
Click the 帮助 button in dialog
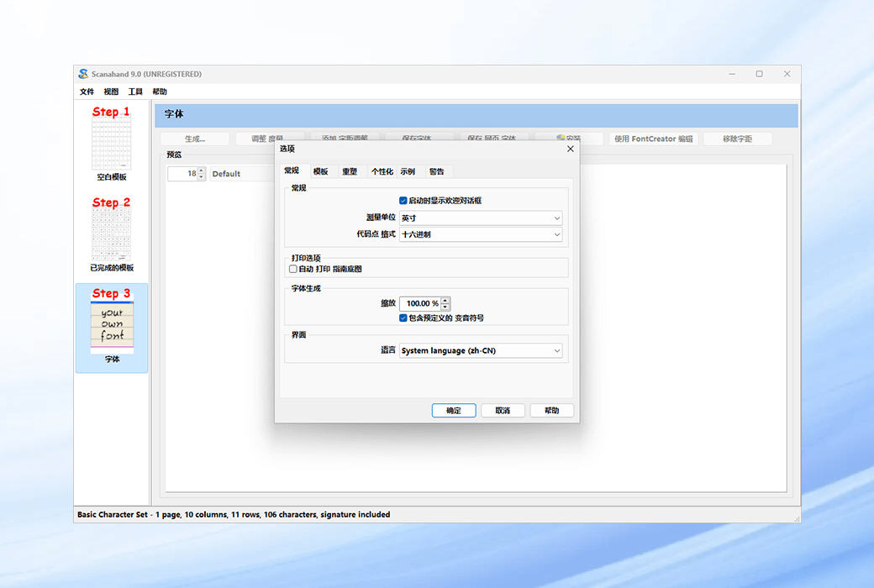(x=552, y=410)
